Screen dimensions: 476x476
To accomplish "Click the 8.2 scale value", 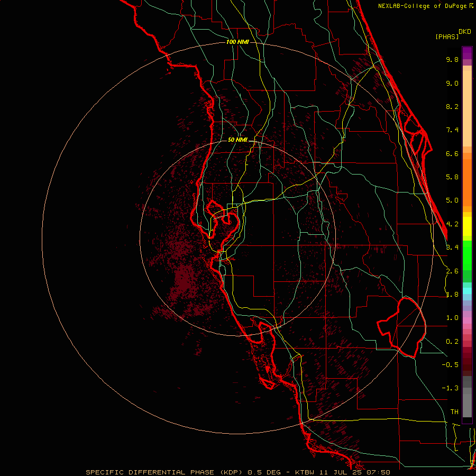I will tap(452, 106).
